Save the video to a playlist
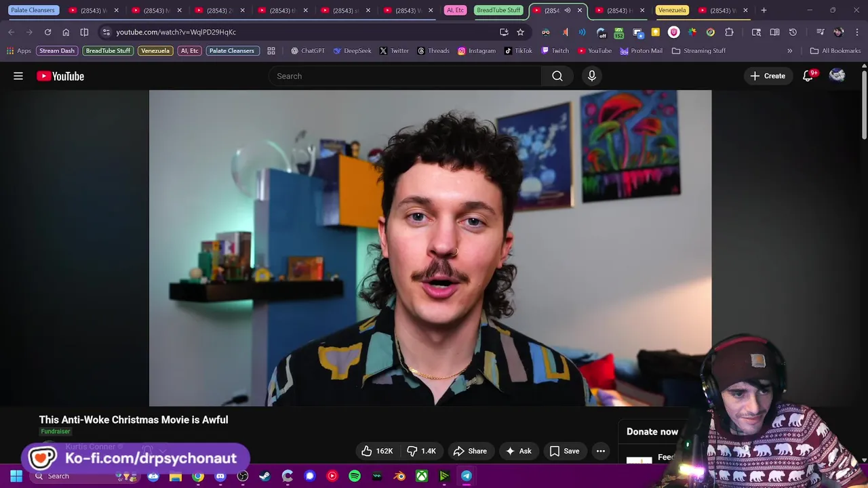The image size is (868, 488). [x=564, y=451]
